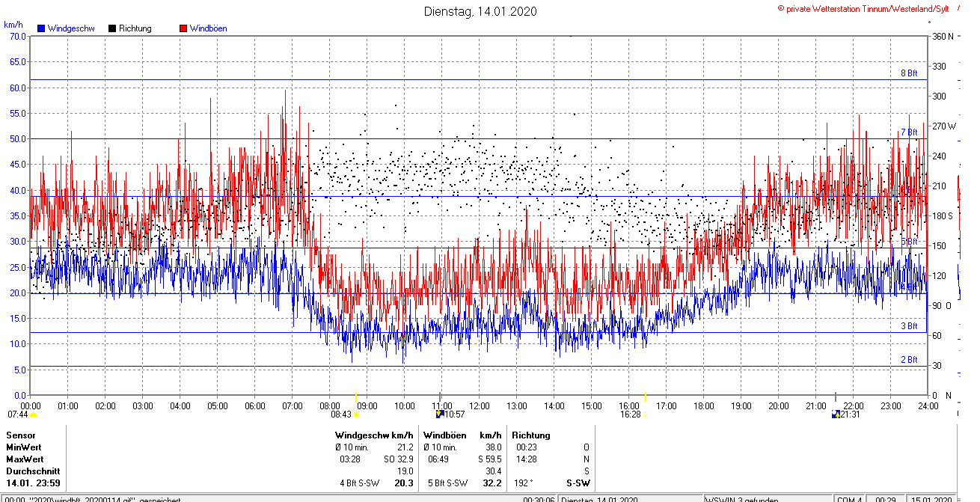Select the Richtung legend label

[x=135, y=28]
